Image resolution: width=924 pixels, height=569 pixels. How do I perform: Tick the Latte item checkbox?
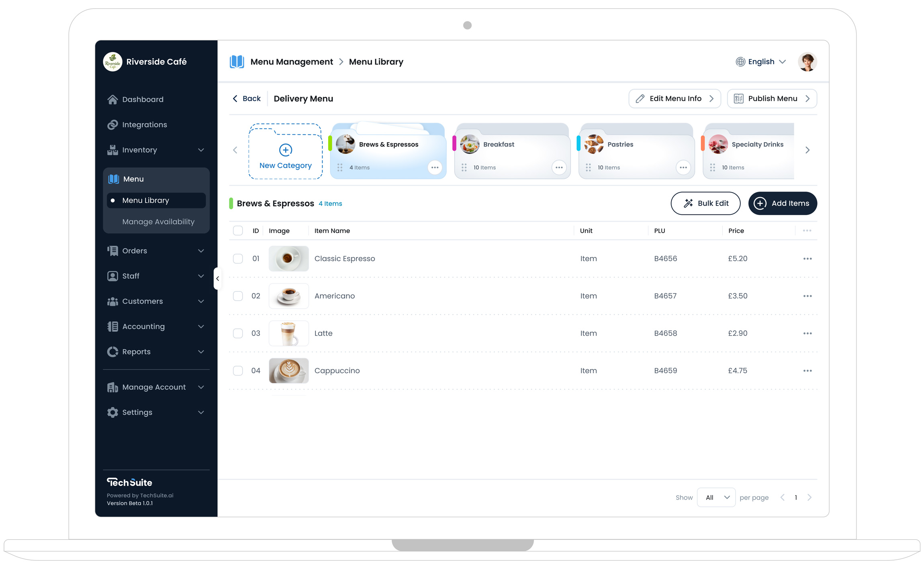(238, 333)
